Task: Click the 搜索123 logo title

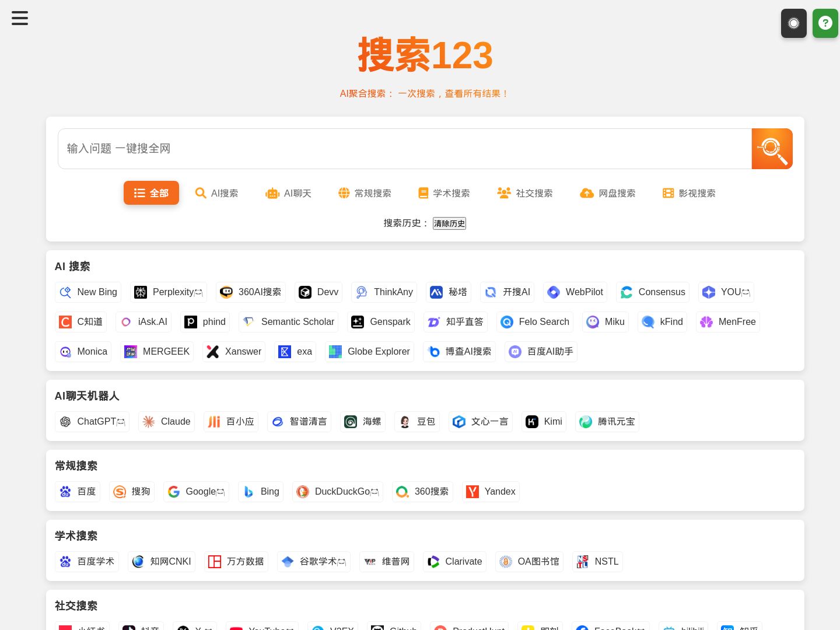Action: (x=425, y=55)
